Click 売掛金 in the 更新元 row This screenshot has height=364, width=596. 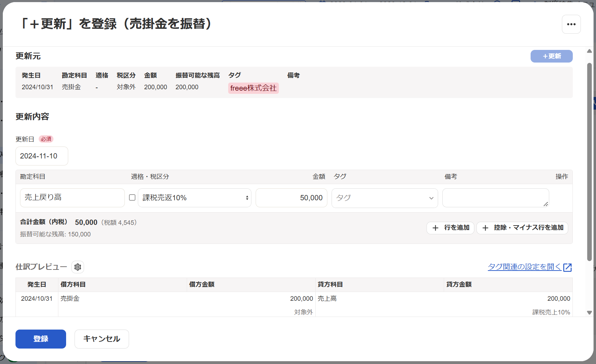click(x=71, y=87)
